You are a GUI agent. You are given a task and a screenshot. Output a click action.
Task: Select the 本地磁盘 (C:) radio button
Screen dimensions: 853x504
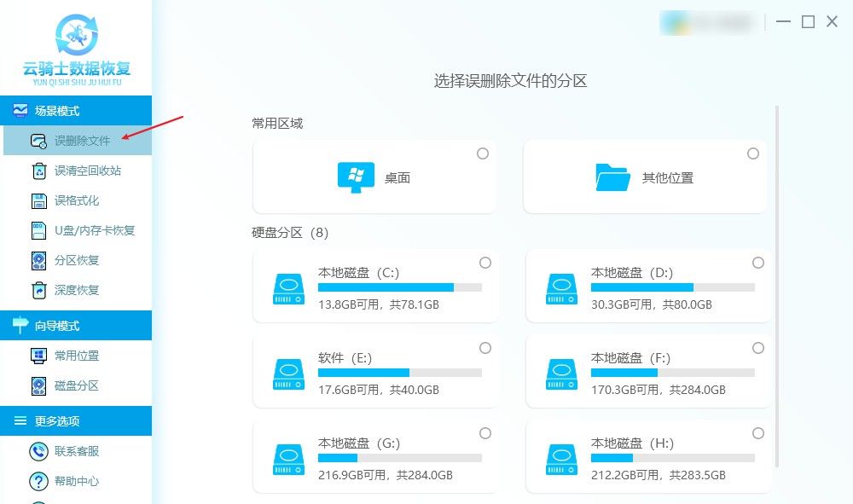coord(485,263)
